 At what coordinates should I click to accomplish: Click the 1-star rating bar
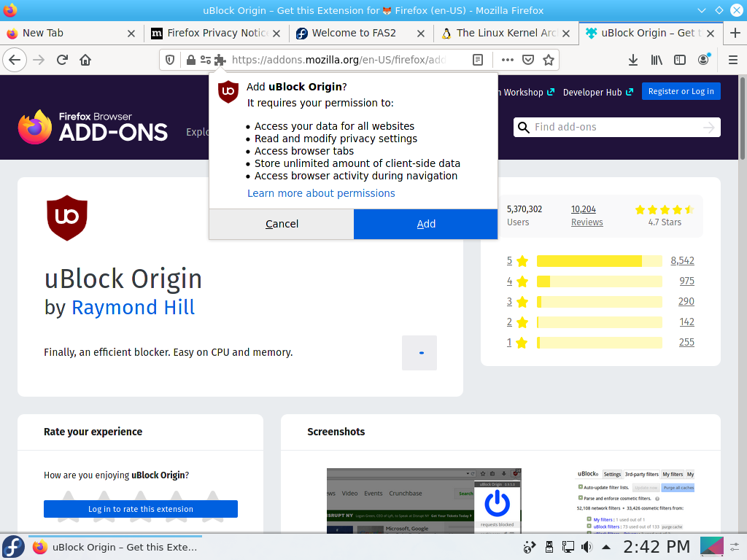(600, 343)
